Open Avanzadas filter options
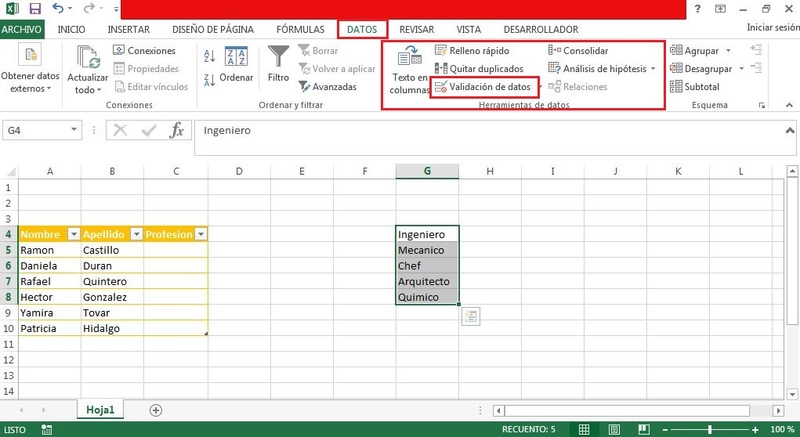Viewport: 800px width, 437px height. pyautogui.click(x=328, y=87)
